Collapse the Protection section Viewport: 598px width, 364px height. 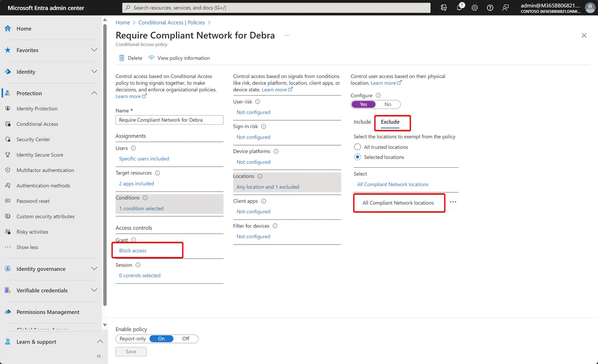[94, 93]
